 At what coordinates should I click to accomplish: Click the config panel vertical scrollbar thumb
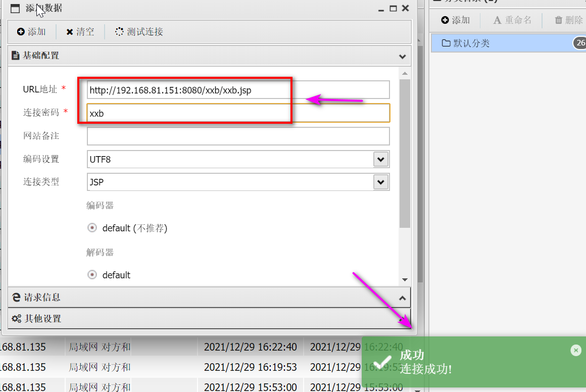tap(405, 153)
